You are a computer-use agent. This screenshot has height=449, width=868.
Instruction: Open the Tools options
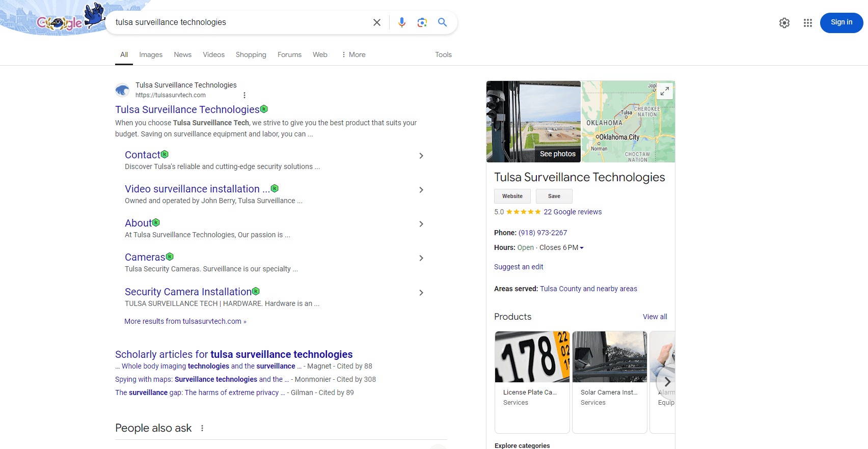(443, 54)
